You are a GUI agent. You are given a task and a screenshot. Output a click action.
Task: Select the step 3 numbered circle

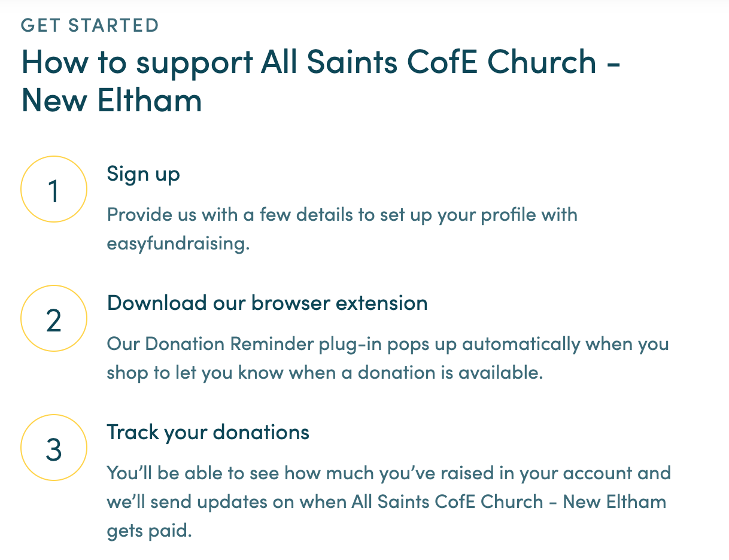pyautogui.click(x=54, y=449)
